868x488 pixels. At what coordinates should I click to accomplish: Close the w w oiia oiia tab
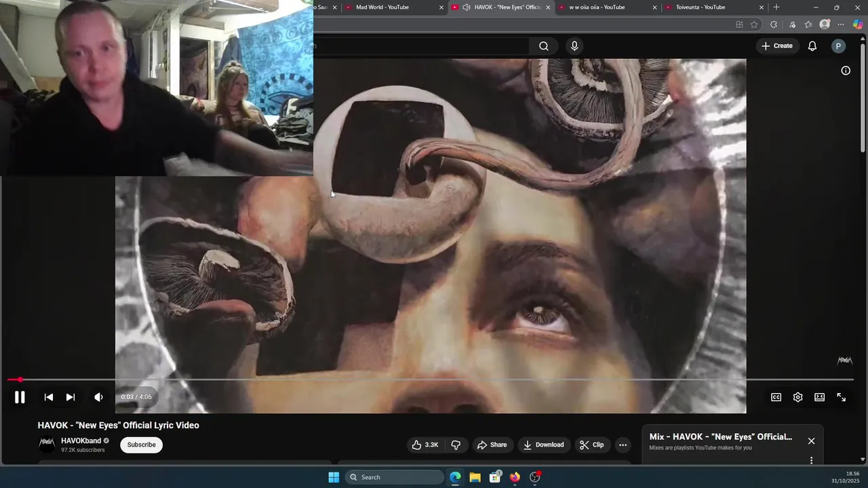[654, 7]
